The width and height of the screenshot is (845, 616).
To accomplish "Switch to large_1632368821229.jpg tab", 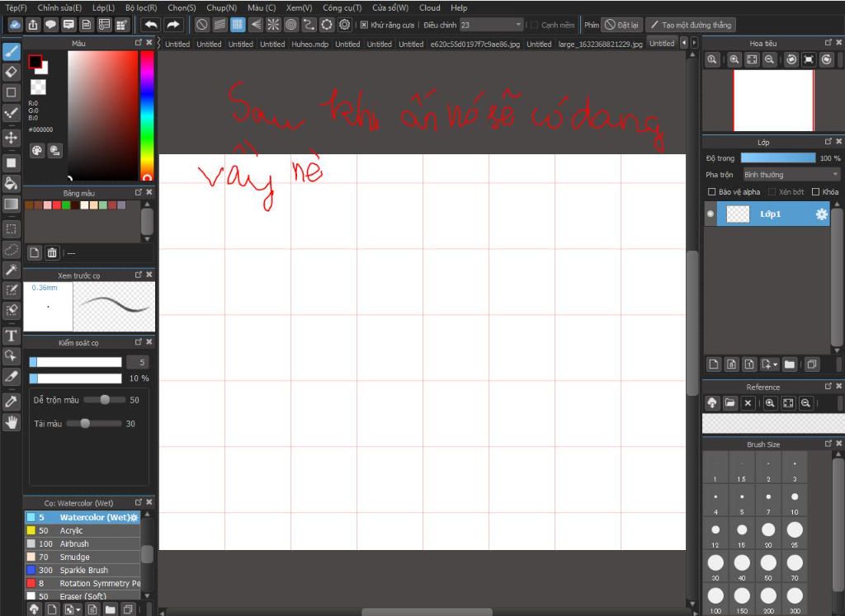I will pyautogui.click(x=601, y=45).
